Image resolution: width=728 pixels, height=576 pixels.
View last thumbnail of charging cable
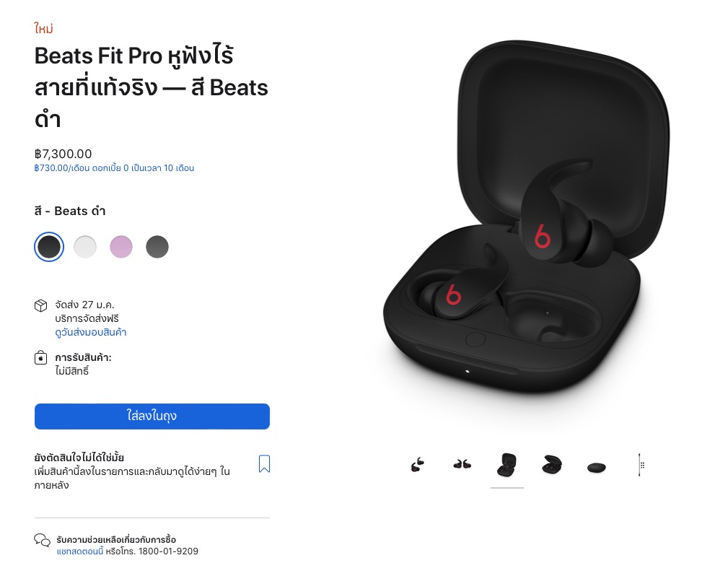(x=641, y=465)
